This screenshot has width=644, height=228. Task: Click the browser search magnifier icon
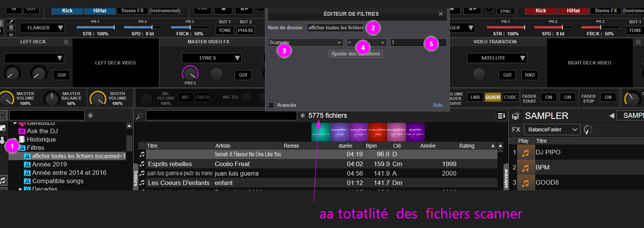[x=139, y=116]
